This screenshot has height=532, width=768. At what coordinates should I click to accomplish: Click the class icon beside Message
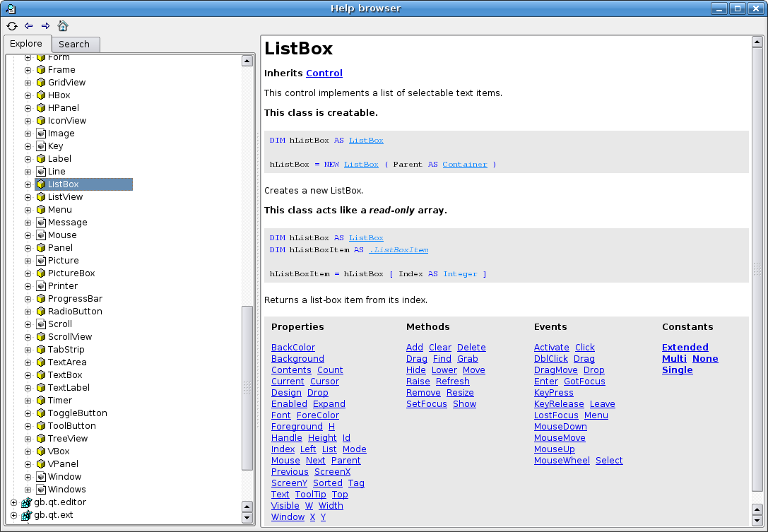pyautogui.click(x=41, y=223)
